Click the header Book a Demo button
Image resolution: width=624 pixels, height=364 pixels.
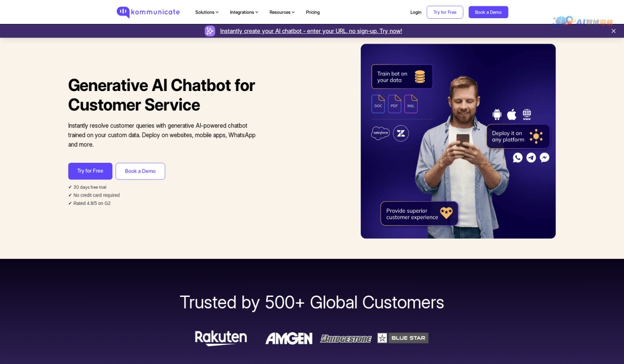(488, 12)
